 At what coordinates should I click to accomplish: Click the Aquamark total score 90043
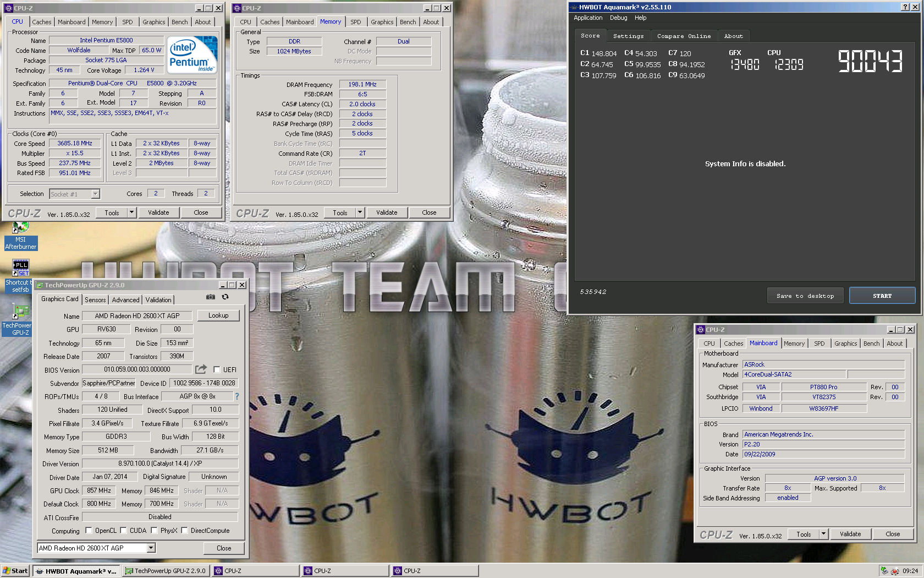(x=870, y=61)
